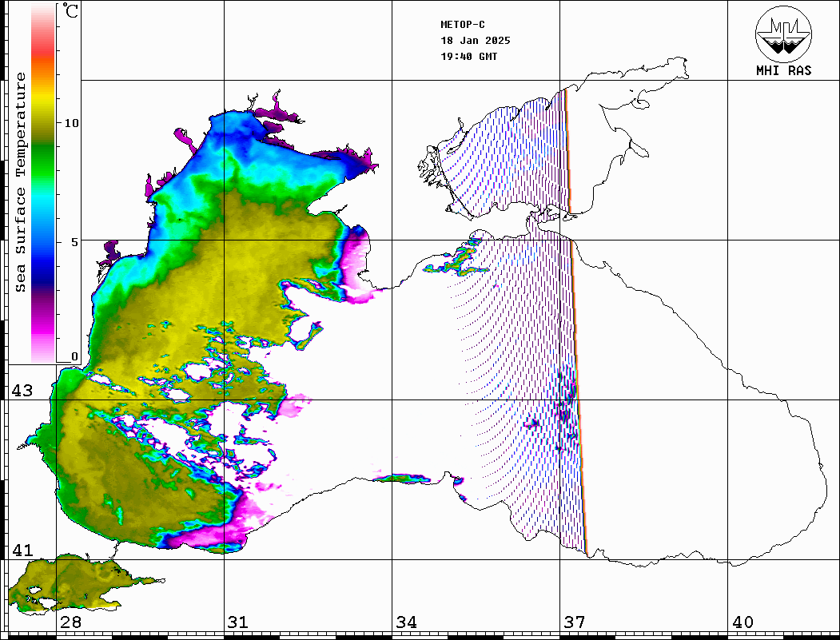Viewport: 840px width, 640px height.
Task: Click longitude label '40'
Action: pyautogui.click(x=742, y=622)
